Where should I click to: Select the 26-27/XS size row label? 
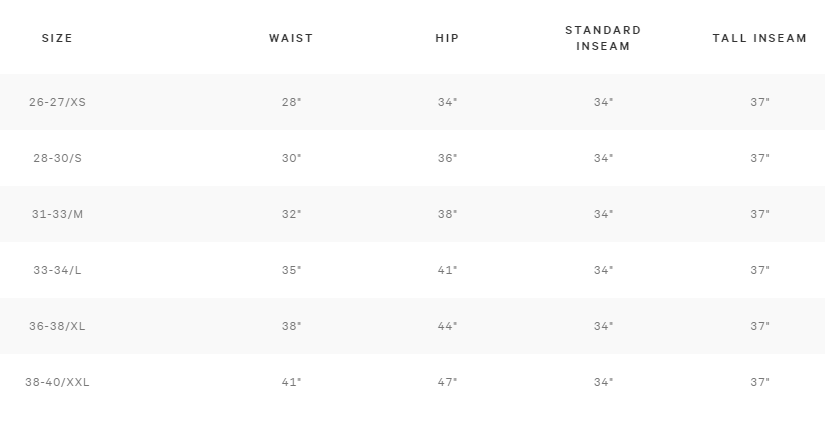[x=57, y=102]
